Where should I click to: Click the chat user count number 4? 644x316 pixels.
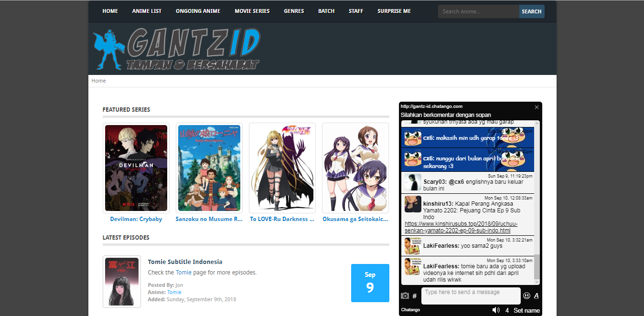pyautogui.click(x=507, y=310)
